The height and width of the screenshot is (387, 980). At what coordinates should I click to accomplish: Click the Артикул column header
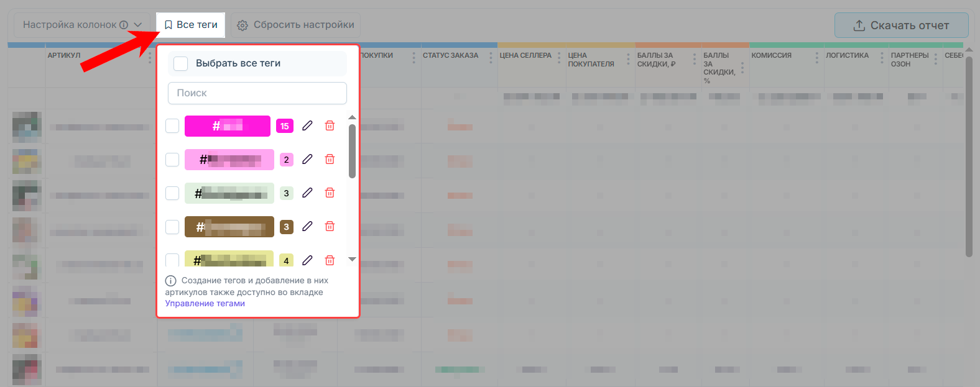pyautogui.click(x=64, y=55)
